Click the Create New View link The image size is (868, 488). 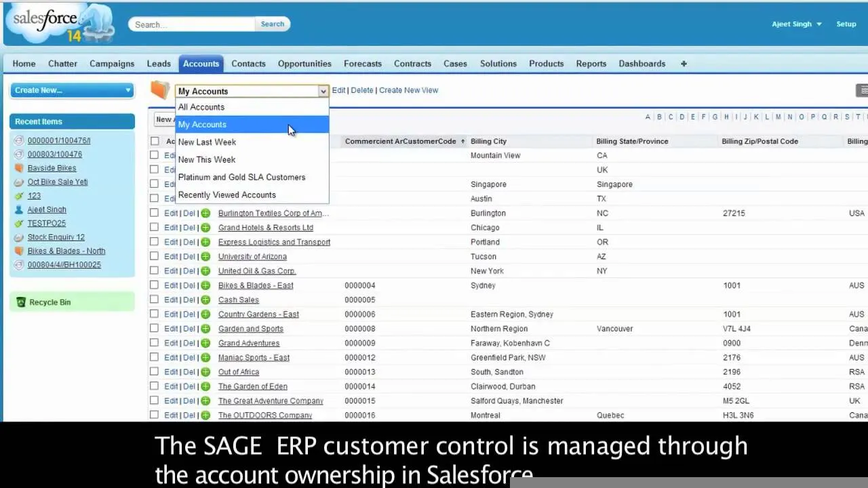(408, 90)
